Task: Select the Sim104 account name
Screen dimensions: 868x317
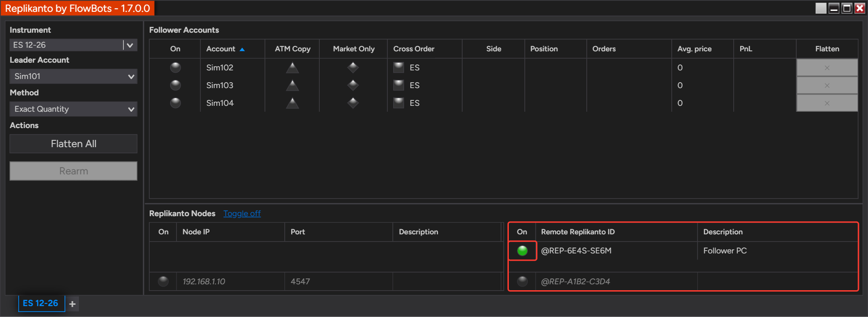Action: [220, 103]
